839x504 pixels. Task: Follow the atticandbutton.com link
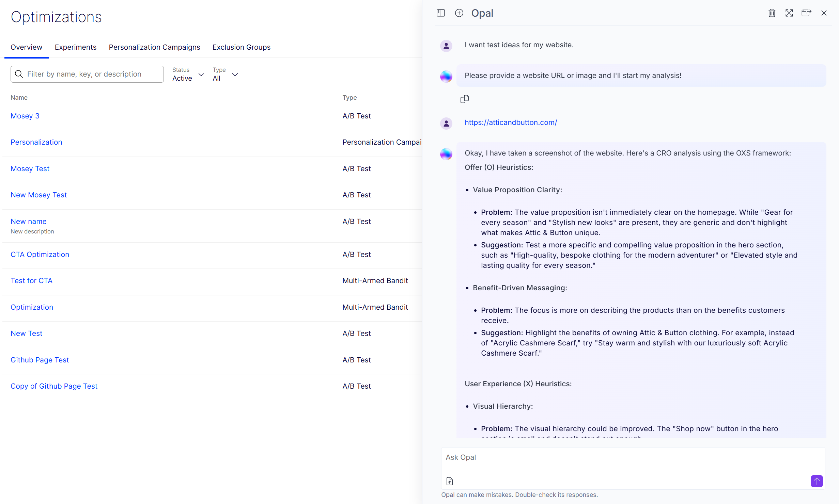tap(511, 122)
